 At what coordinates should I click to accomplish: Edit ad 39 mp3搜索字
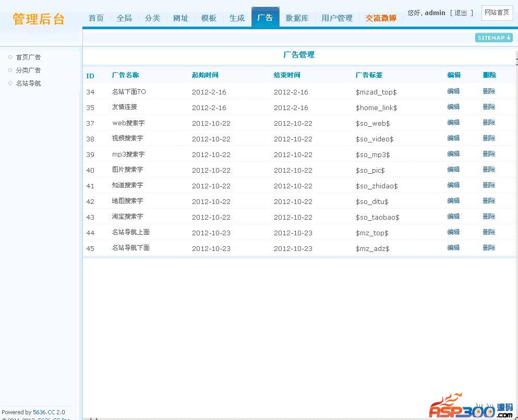(453, 154)
